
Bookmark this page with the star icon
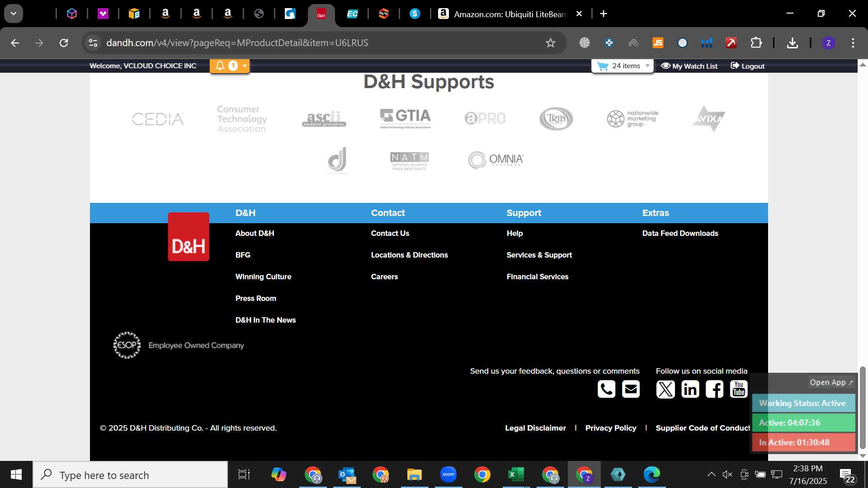click(x=550, y=43)
